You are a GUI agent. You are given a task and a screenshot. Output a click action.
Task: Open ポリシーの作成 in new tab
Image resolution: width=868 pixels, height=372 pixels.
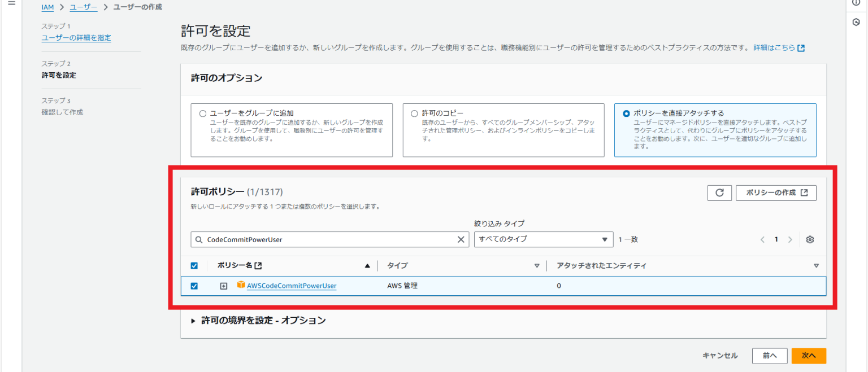[776, 192]
